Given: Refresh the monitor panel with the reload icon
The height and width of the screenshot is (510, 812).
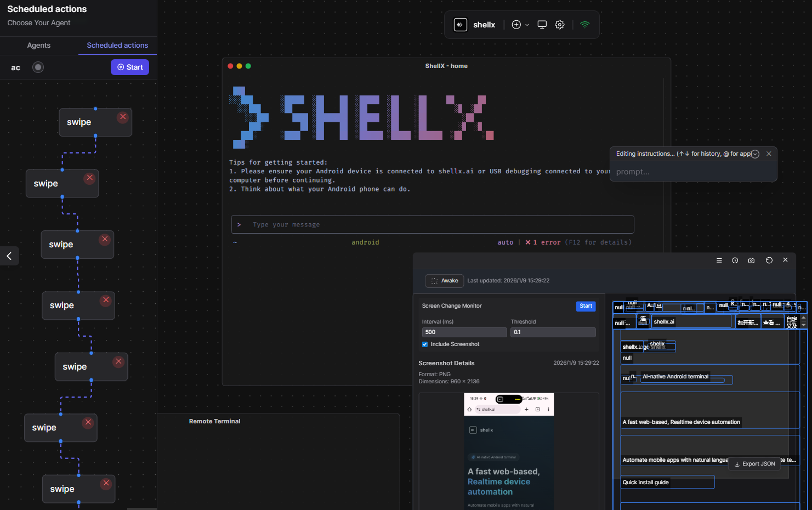Looking at the screenshot, I should click(769, 260).
